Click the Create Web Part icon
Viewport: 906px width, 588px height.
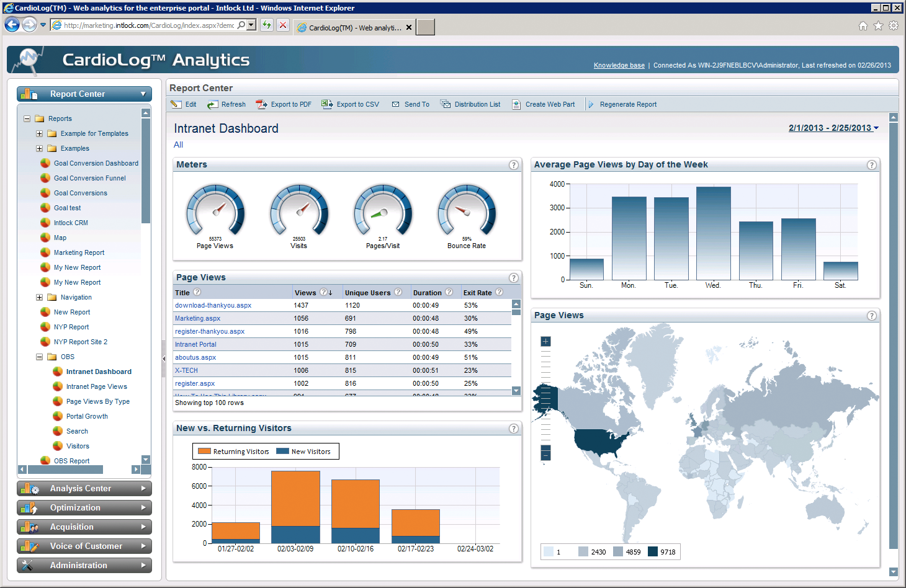[516, 104]
